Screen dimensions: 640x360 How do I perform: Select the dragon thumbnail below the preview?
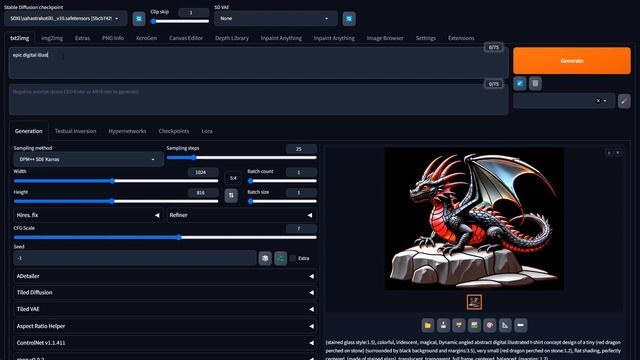point(474,302)
